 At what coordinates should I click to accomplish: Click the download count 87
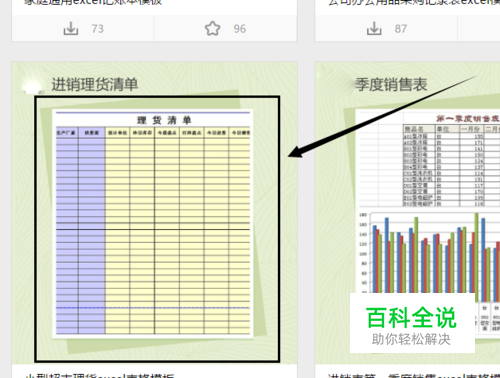[x=401, y=29]
